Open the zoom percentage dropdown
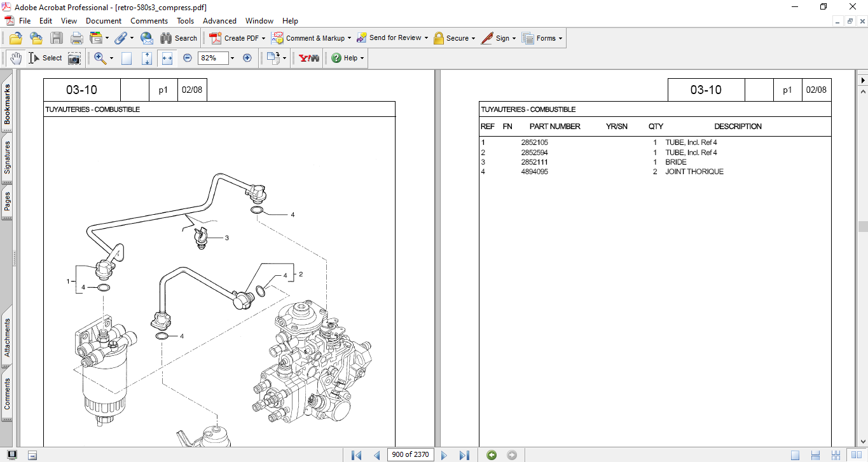Image resolution: width=868 pixels, height=462 pixels. (x=232, y=58)
